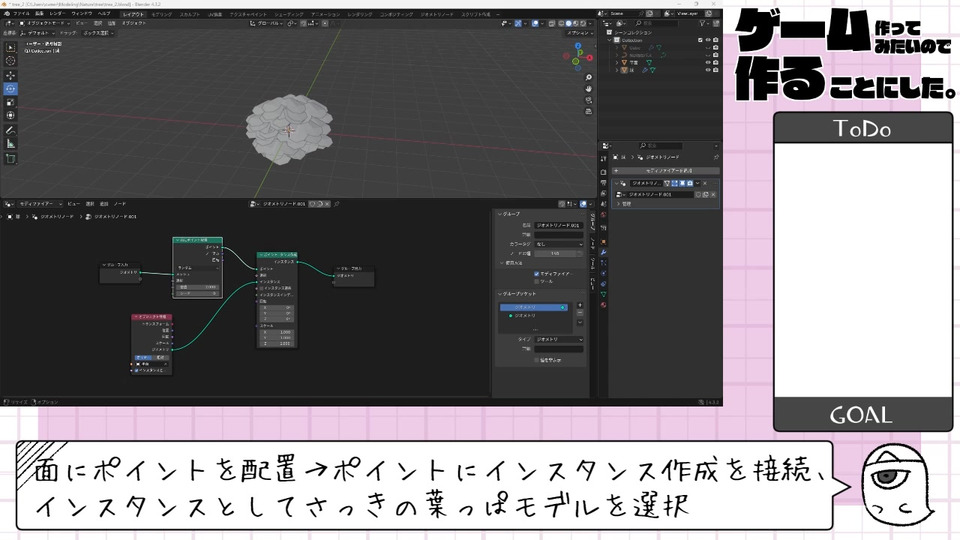Open the object data tab icon in Properties
The width and height of the screenshot is (960, 540).
pos(603,294)
